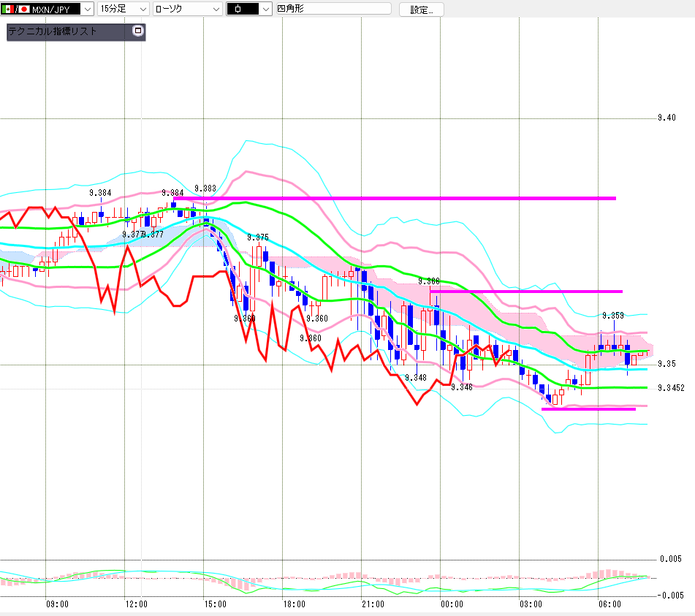Click the 四角形 shape input field
Viewport: 695px width, 616px height.
(x=334, y=9)
